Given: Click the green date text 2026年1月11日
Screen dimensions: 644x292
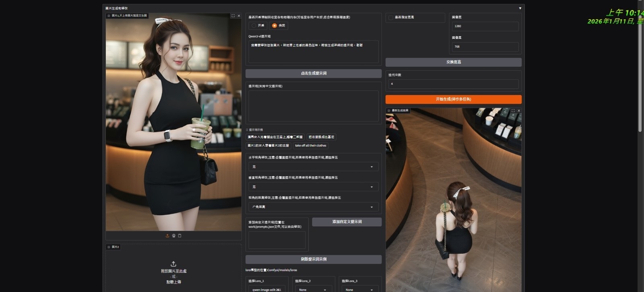Looking at the screenshot, I should tap(611, 21).
